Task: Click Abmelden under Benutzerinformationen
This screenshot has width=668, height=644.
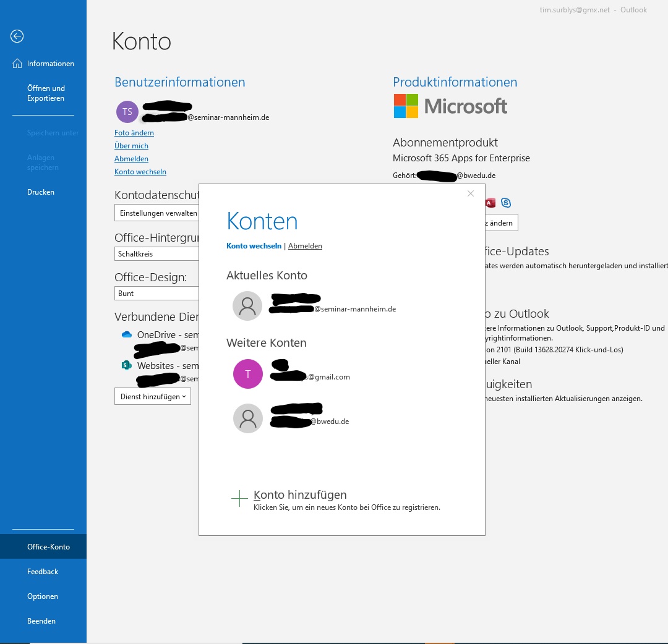Action: pyautogui.click(x=131, y=159)
